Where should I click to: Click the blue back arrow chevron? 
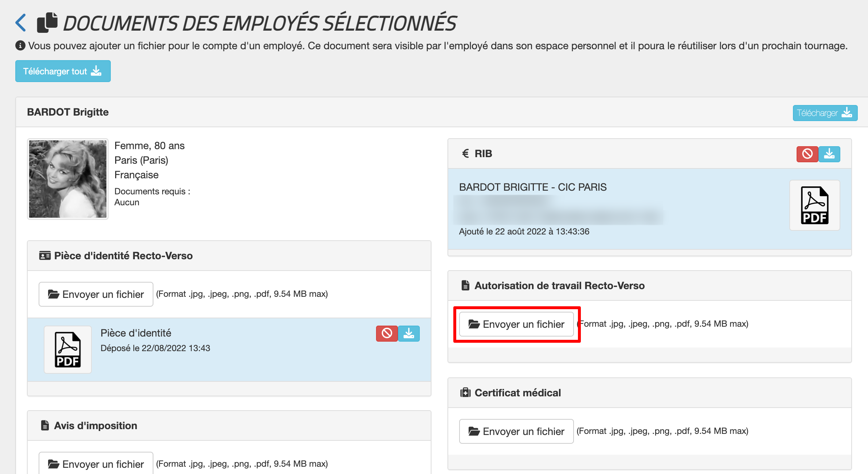coord(21,23)
